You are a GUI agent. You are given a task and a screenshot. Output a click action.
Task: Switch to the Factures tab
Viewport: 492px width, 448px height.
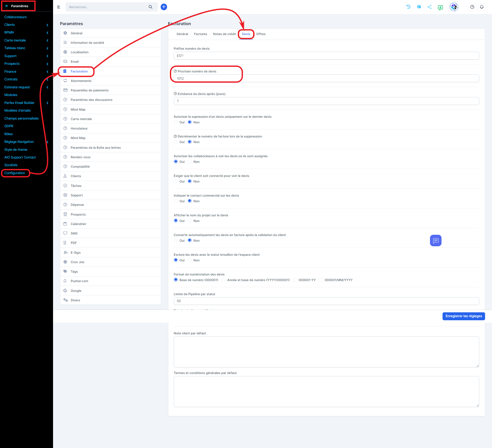(x=200, y=34)
